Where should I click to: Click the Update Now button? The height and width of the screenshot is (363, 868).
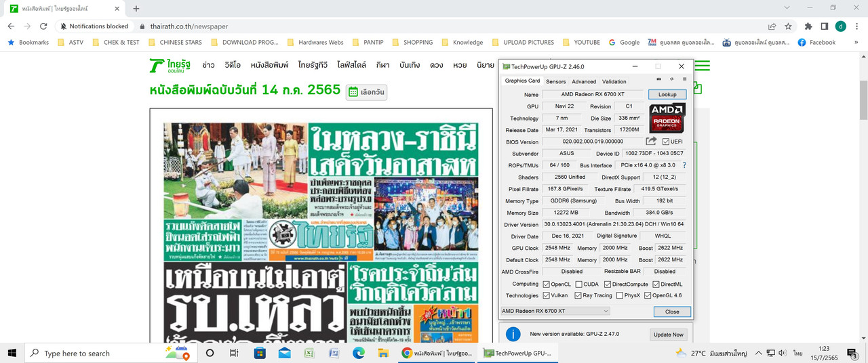click(669, 335)
